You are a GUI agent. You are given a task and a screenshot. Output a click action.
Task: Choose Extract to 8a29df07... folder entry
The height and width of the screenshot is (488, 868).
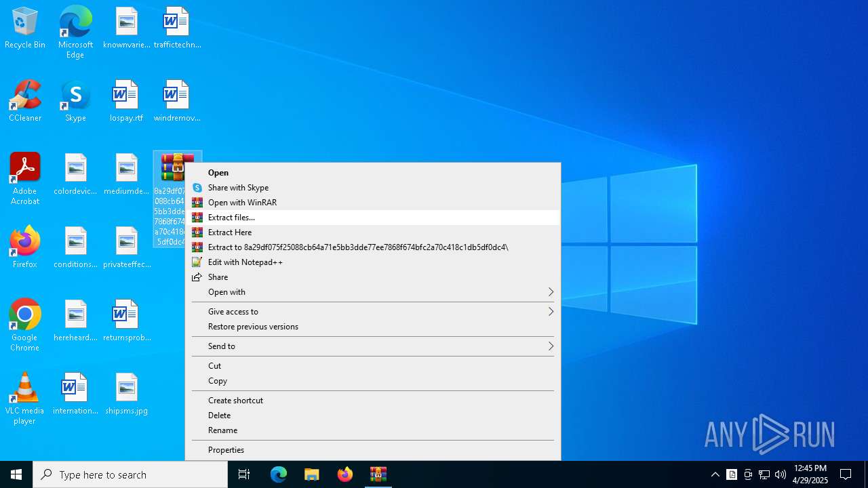(x=373, y=247)
